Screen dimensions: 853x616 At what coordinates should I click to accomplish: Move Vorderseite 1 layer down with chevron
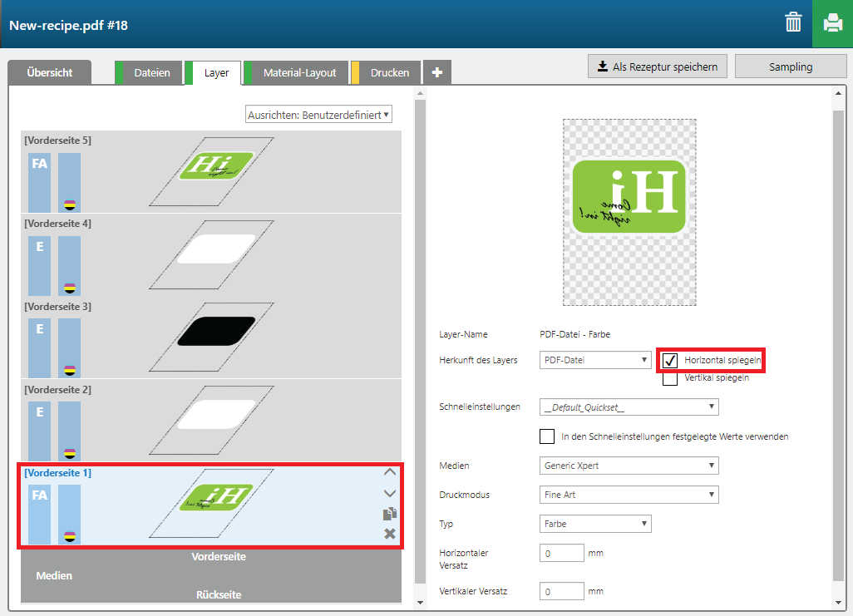[389, 493]
